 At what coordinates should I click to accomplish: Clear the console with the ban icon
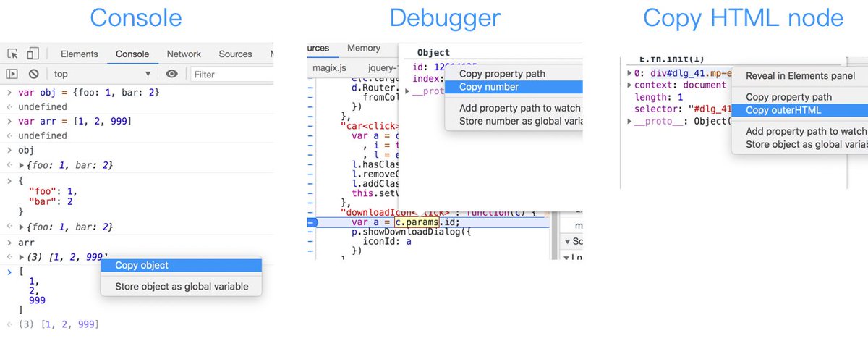[33, 74]
